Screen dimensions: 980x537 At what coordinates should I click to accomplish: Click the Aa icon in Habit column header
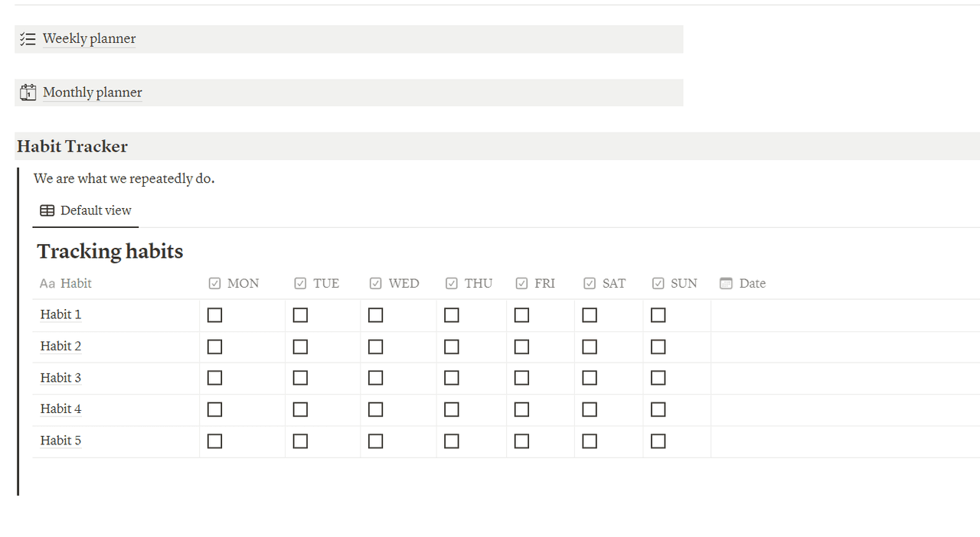[47, 284]
